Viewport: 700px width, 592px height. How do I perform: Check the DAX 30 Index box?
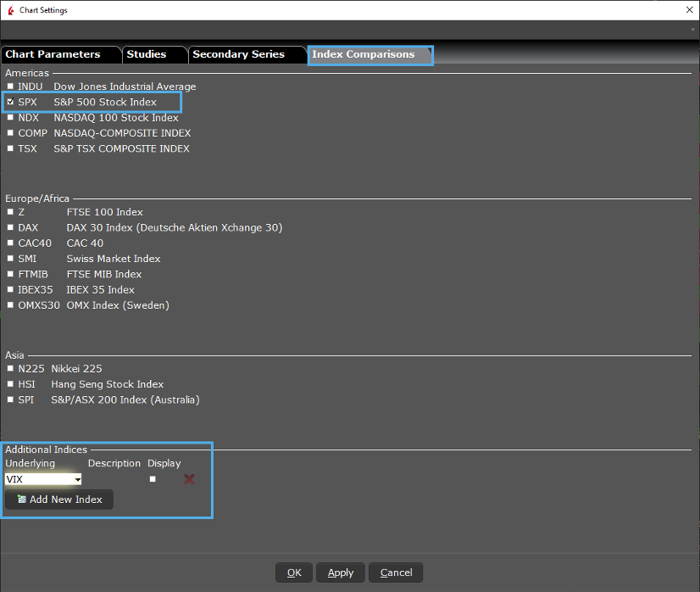(x=10, y=227)
